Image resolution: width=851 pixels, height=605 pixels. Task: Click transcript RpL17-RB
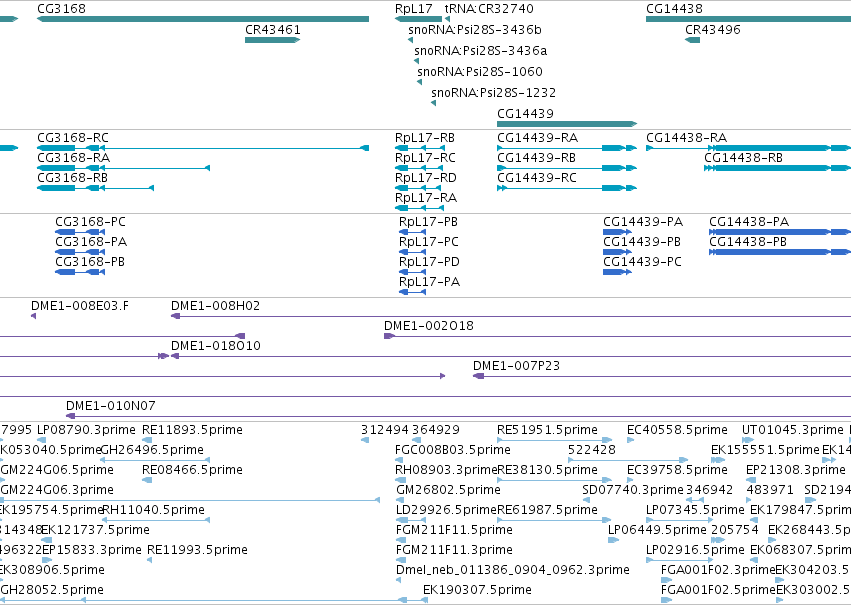420,148
